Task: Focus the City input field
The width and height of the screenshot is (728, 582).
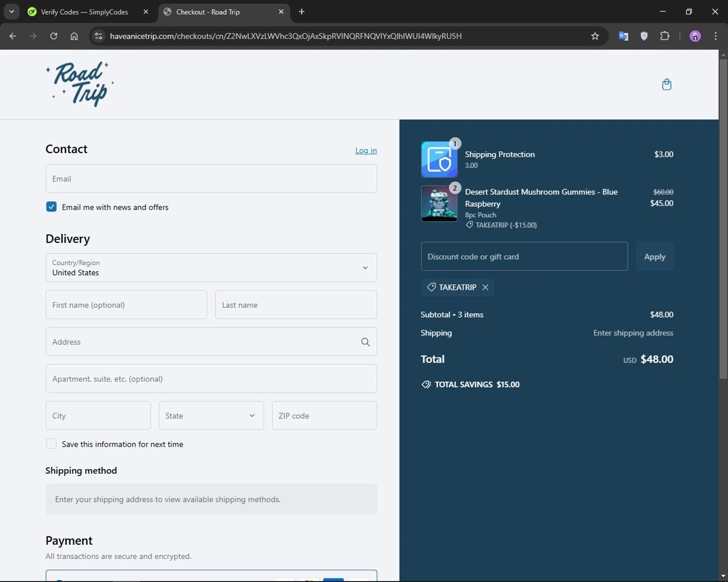Action: [x=98, y=416]
